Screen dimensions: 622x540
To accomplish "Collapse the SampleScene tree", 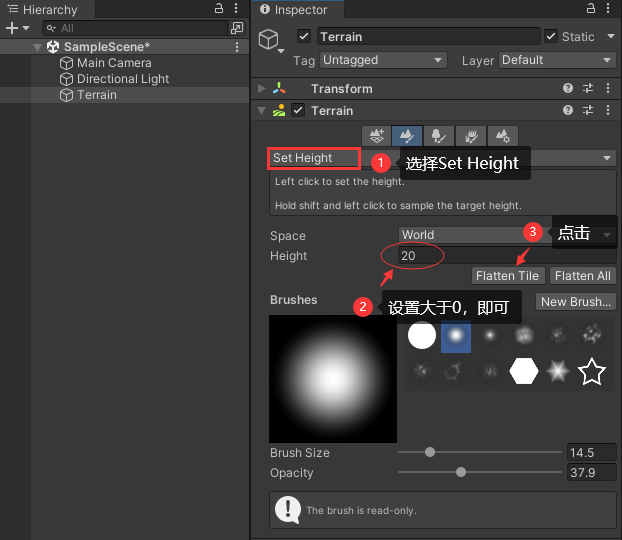I will tap(37, 47).
